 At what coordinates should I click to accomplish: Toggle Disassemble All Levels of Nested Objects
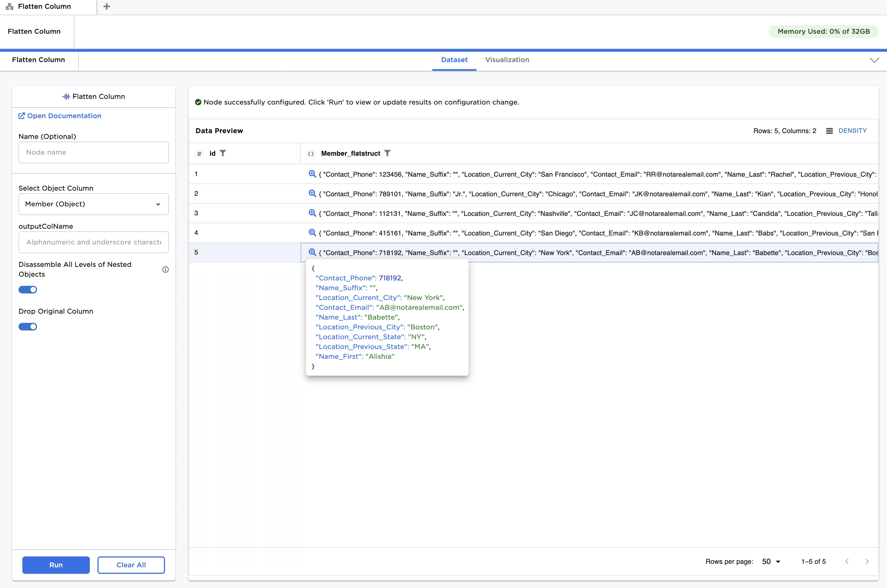tap(28, 289)
